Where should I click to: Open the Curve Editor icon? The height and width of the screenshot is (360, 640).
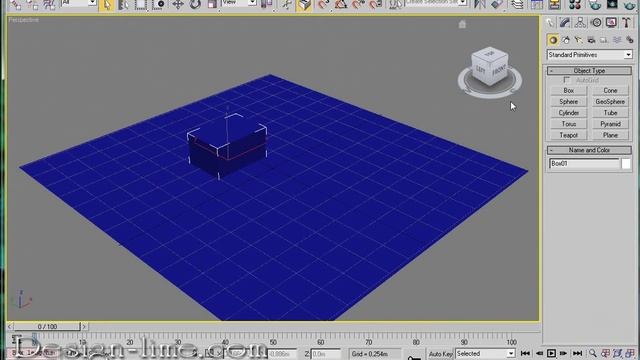pos(537,4)
